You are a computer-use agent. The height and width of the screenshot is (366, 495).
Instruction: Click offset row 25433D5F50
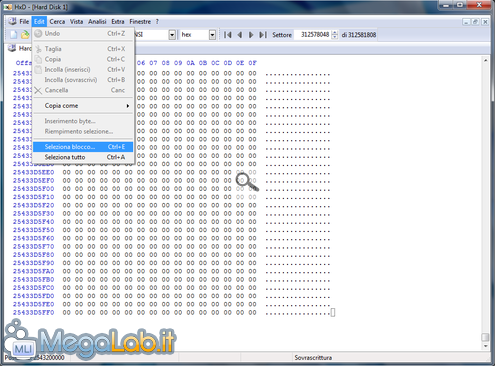click(x=33, y=230)
